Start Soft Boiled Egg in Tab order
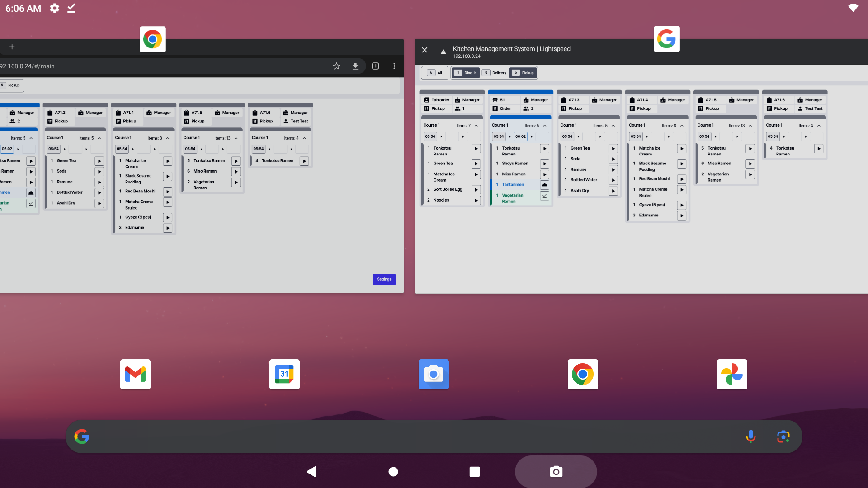 (x=476, y=190)
